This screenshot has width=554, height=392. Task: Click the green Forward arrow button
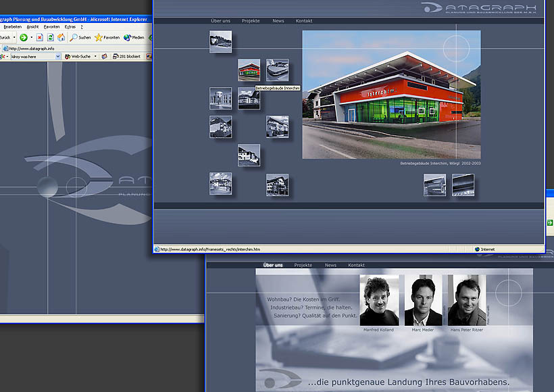24,37
